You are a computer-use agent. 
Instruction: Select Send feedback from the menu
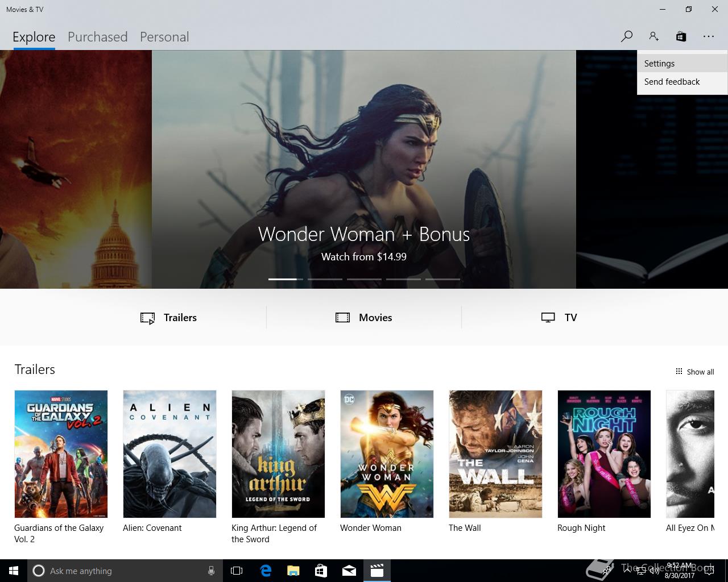682,82
